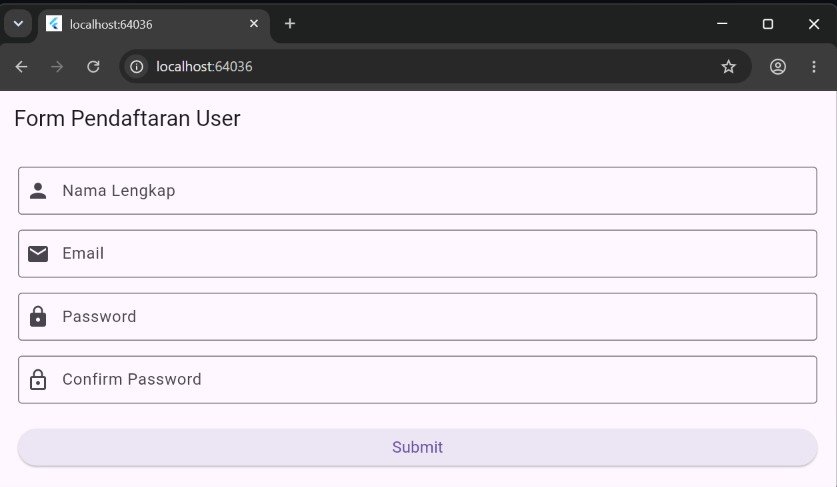Focus the Email input field
Screen dimensions: 837x487
pyautogui.click(x=417, y=254)
